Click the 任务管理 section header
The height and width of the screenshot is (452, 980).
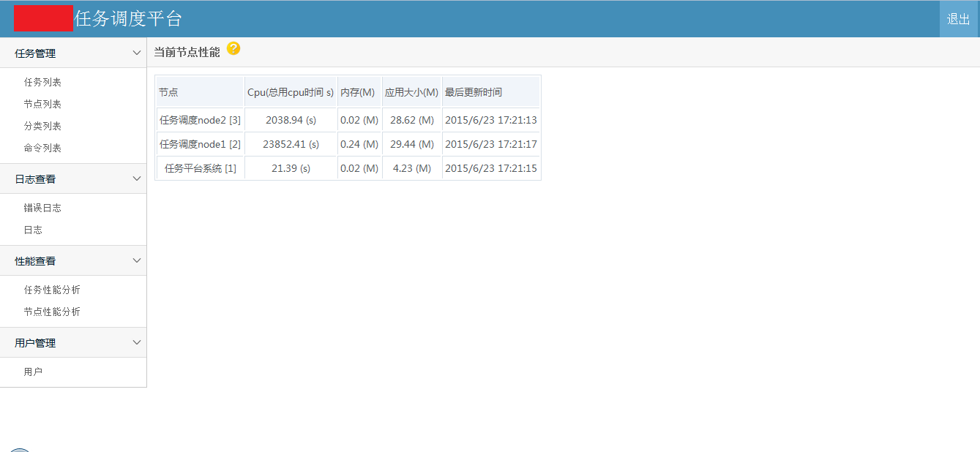pyautogui.click(x=73, y=53)
